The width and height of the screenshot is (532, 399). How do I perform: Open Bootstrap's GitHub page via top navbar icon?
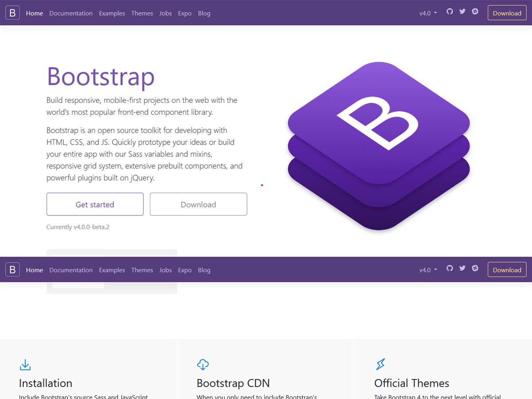(450, 12)
